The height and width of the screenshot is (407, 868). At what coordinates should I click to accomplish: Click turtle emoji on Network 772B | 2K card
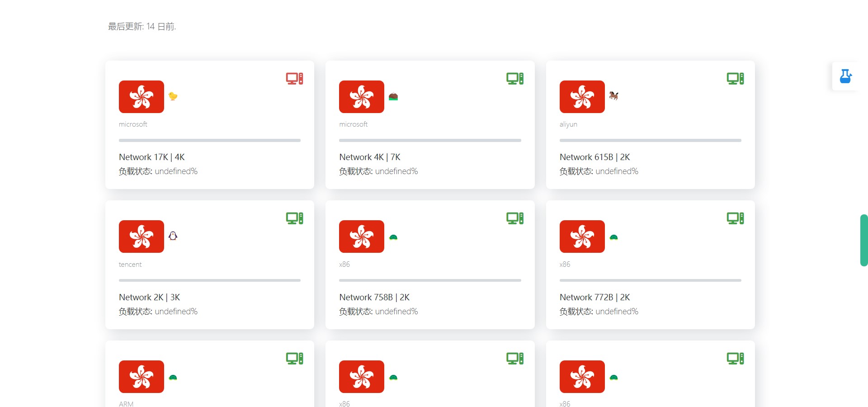tap(613, 237)
